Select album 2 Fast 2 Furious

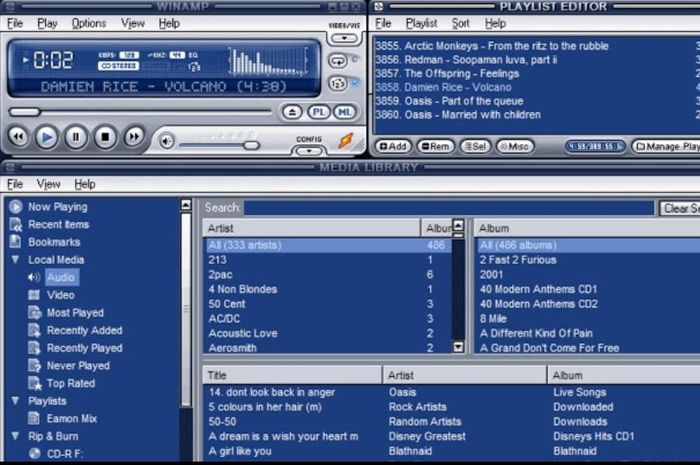coord(588,260)
